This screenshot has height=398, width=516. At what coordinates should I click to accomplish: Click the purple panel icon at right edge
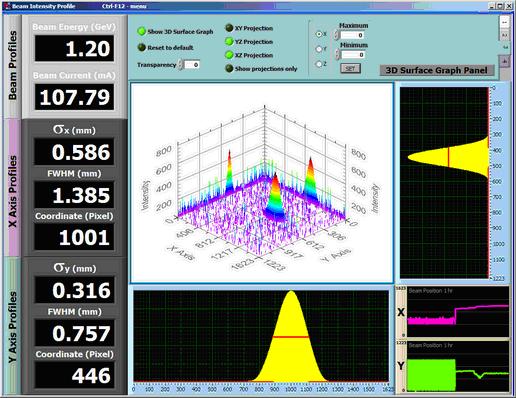pos(505,61)
